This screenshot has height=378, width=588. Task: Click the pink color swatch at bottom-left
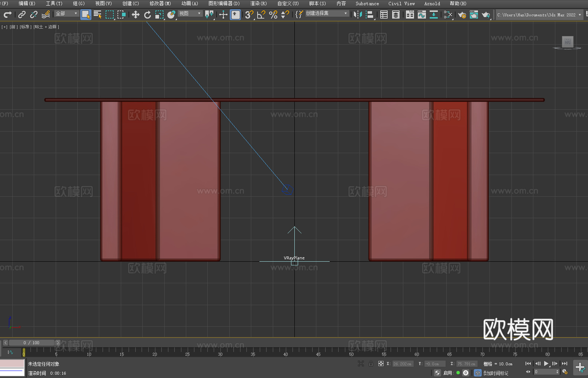point(12,364)
